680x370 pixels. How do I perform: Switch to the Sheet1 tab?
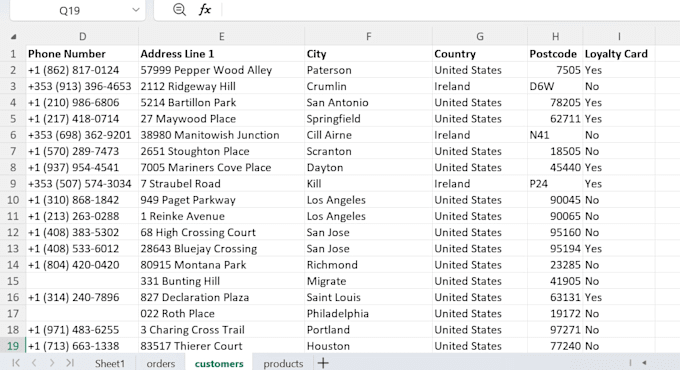[x=110, y=363]
